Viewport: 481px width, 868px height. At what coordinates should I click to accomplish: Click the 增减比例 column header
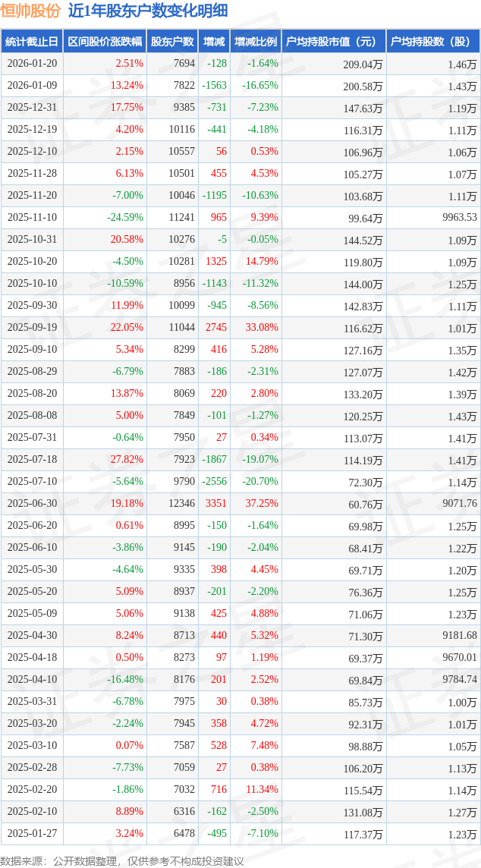[x=255, y=42]
